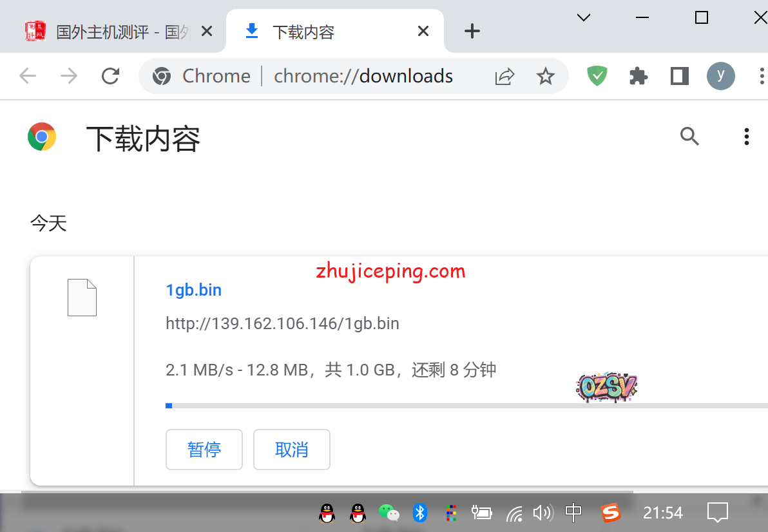Open a new tab with plus button
This screenshot has height=532, width=768.
point(472,31)
